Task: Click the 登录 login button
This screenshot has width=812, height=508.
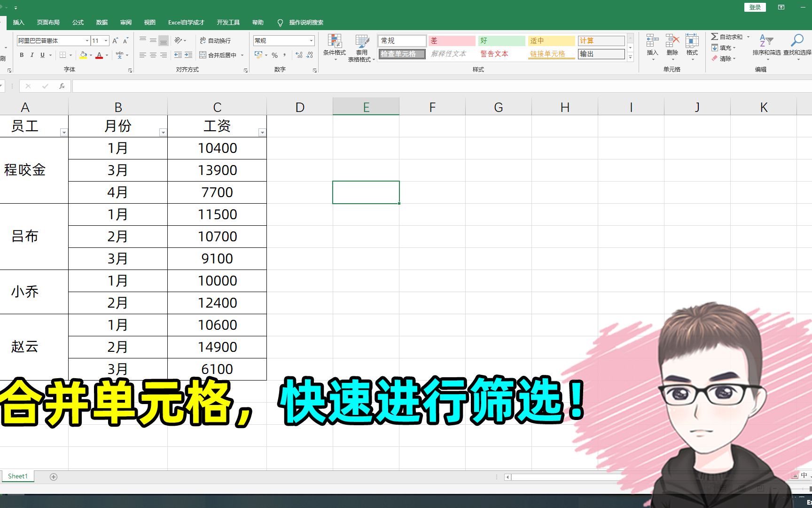Action: click(x=755, y=7)
